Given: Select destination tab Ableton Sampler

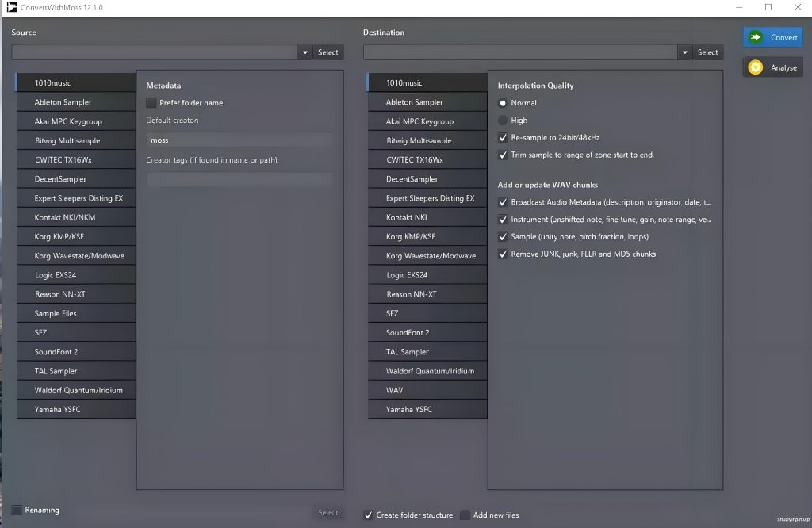Looking at the screenshot, I should coord(427,102).
